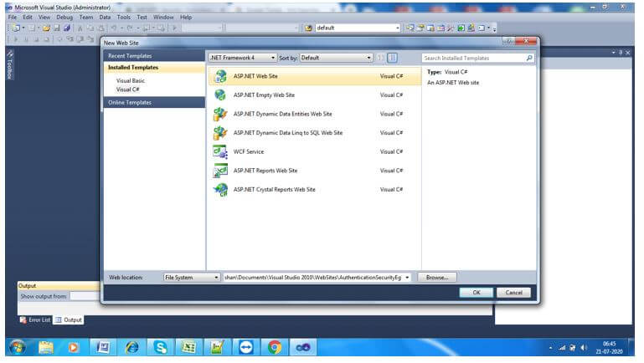The width and height of the screenshot is (644, 363).
Task: Click the Save All toolbar icon
Action: tap(67, 28)
